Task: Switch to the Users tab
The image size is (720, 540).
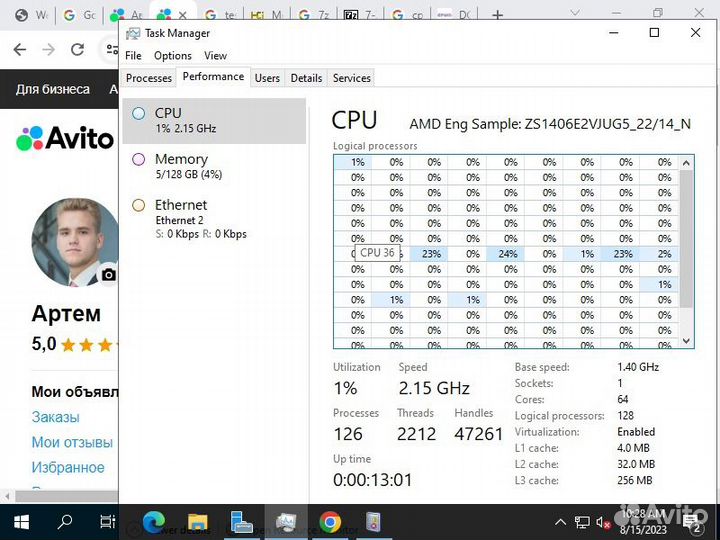Action: (267, 78)
